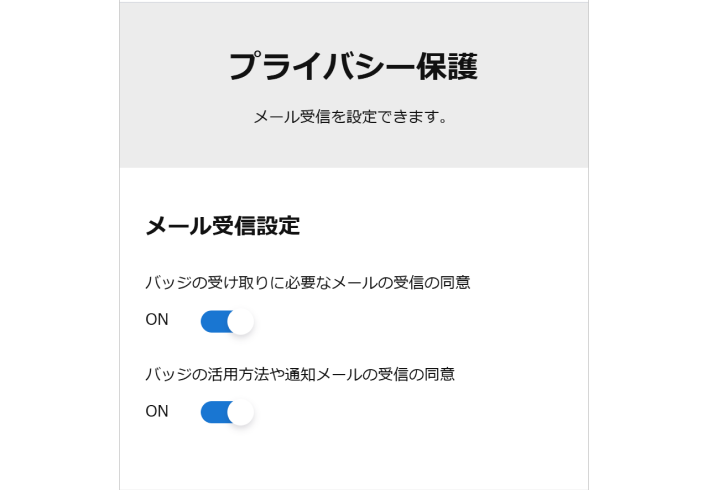
Task: Toggle off the badge receipt email consent switch
Action: click(227, 321)
